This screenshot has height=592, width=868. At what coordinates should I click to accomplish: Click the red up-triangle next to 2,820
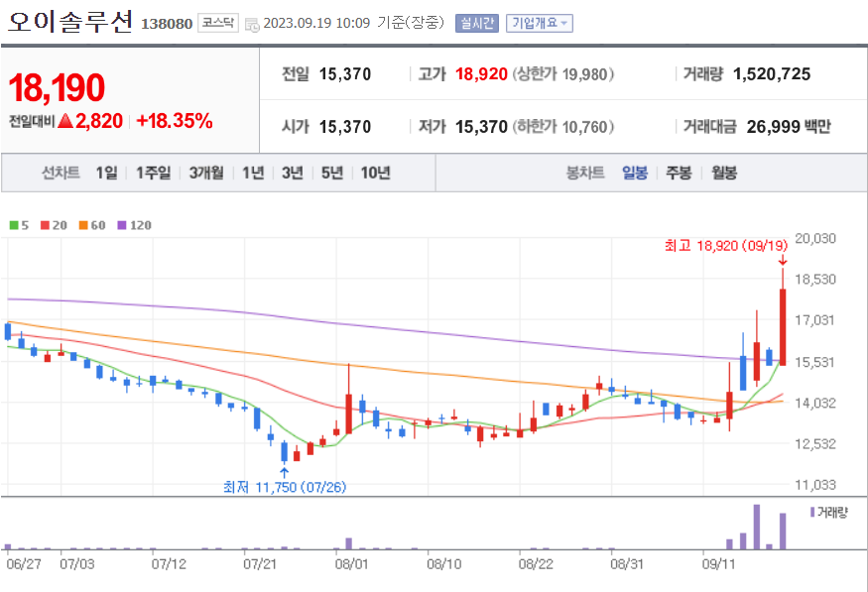pyautogui.click(x=65, y=120)
